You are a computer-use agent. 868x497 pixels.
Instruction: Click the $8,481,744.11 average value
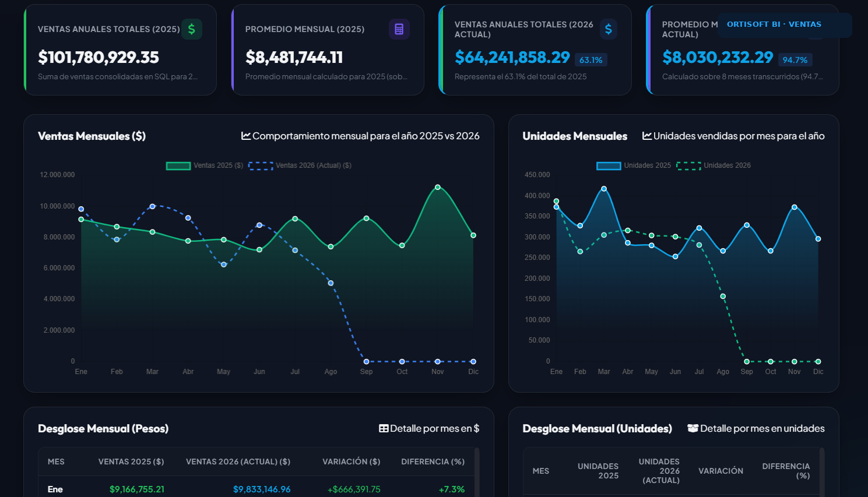tap(294, 57)
